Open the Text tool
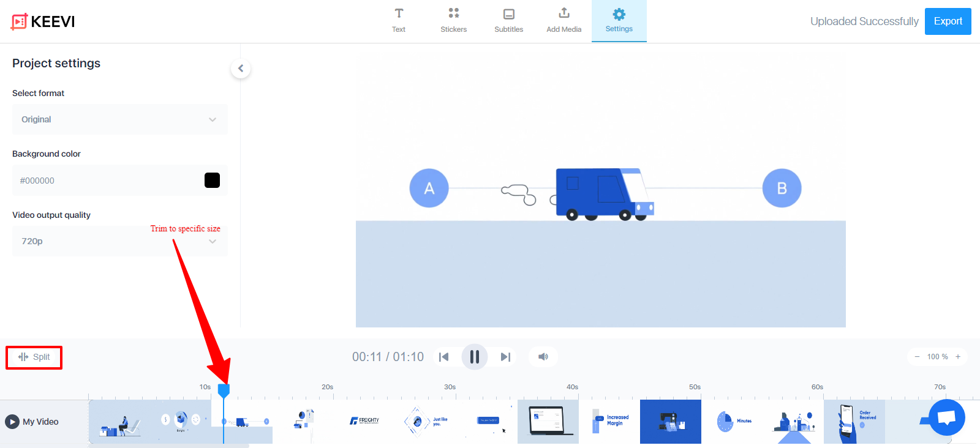980x448 pixels. tap(398, 21)
